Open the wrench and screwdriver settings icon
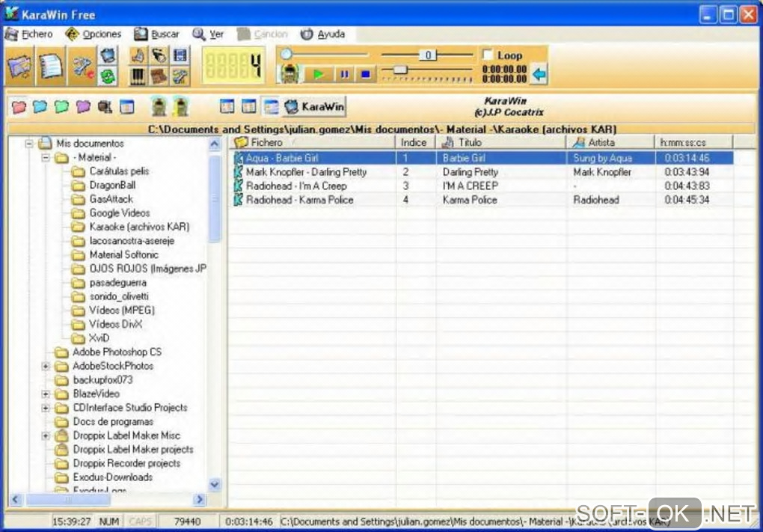 click(x=82, y=66)
